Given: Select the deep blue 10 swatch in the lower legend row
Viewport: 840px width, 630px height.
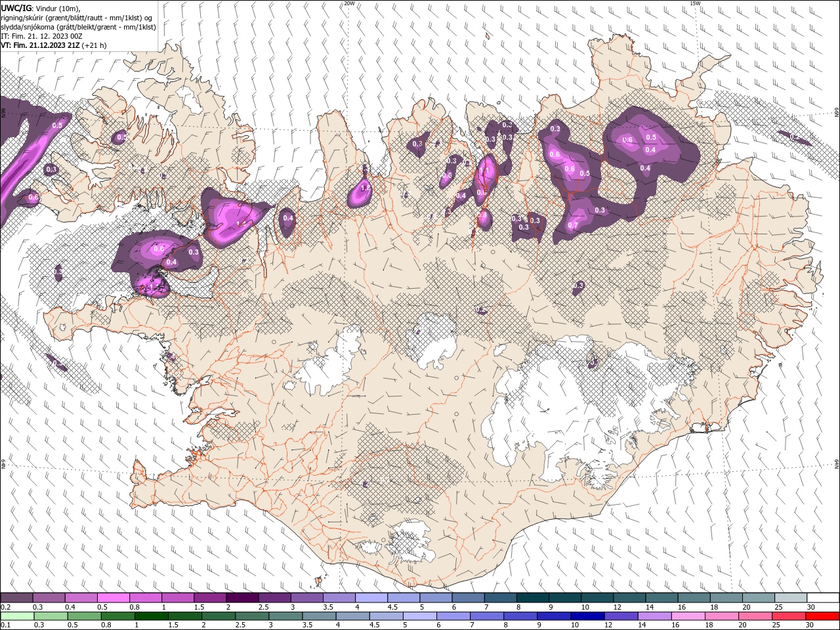Looking at the screenshot, I should click(x=587, y=616).
